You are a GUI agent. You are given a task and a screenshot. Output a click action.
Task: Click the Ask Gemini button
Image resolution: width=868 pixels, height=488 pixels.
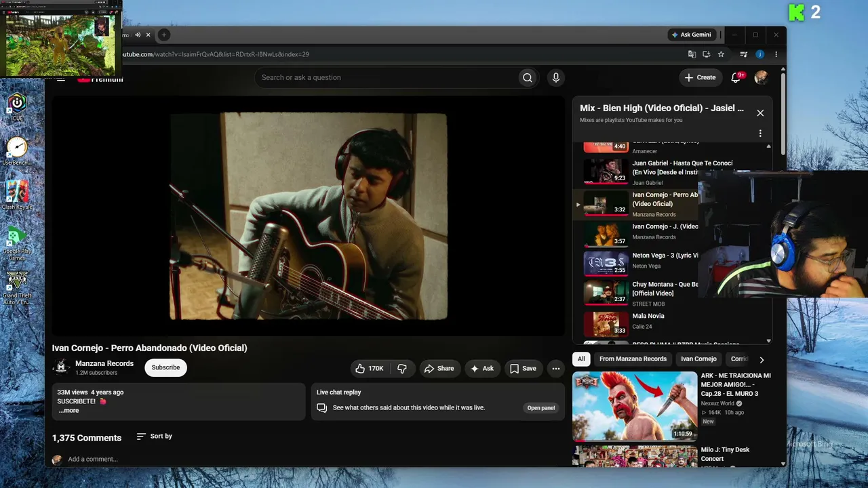click(691, 35)
